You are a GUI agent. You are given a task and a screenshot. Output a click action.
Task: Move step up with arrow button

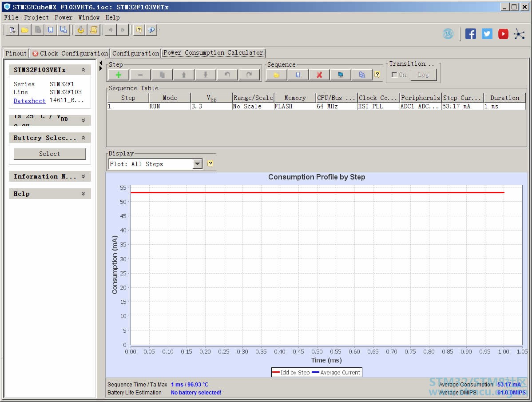[x=183, y=75]
